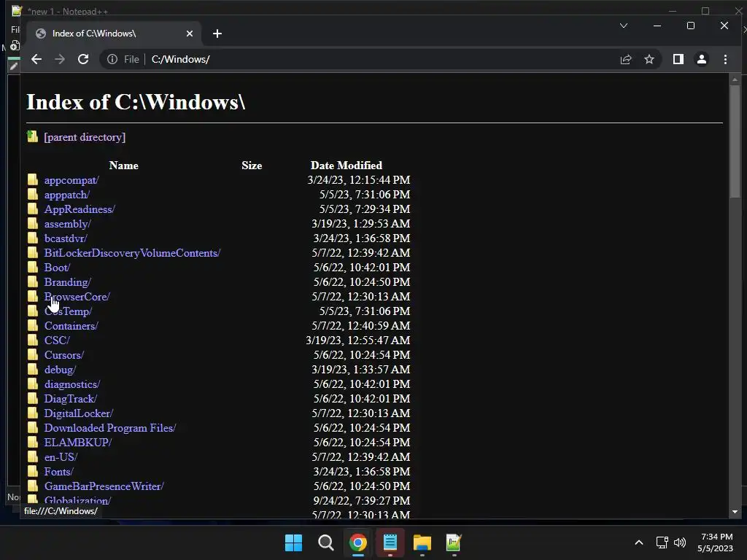Open the browser side panel
Screen dimensions: 747x560
click(x=678, y=59)
